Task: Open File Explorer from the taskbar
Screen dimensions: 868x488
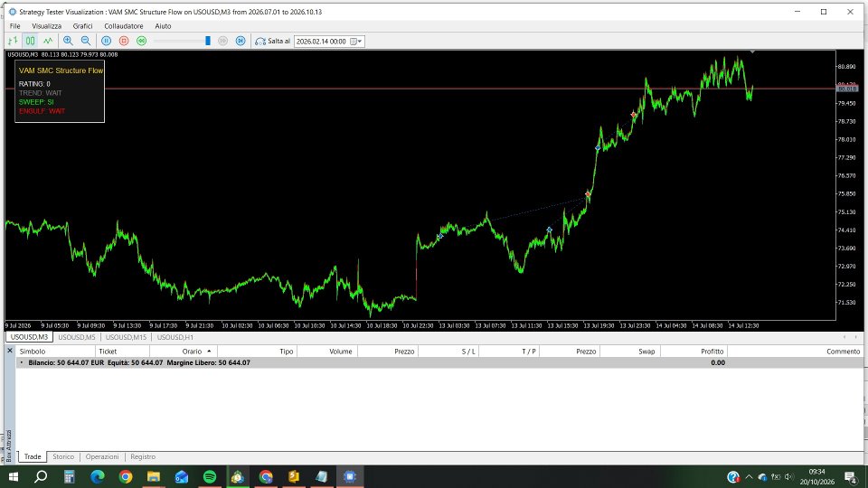Action: [154, 476]
